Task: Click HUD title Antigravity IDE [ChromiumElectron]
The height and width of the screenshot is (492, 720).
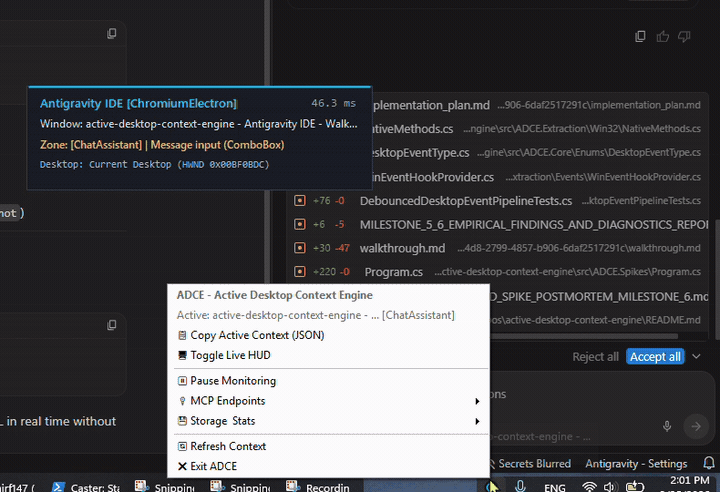Action: coord(138,103)
